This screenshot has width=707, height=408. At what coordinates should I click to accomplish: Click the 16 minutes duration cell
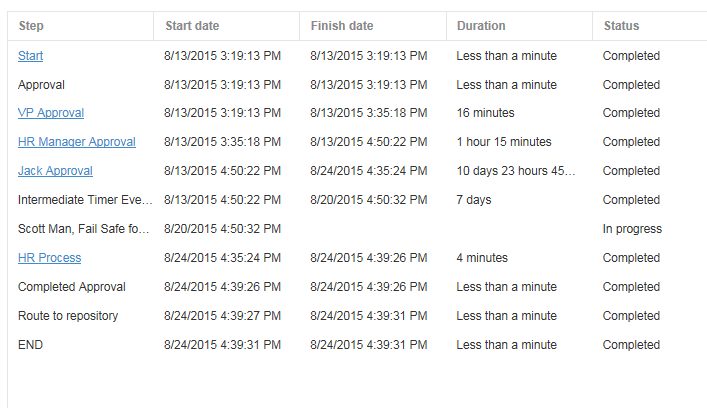(485, 113)
